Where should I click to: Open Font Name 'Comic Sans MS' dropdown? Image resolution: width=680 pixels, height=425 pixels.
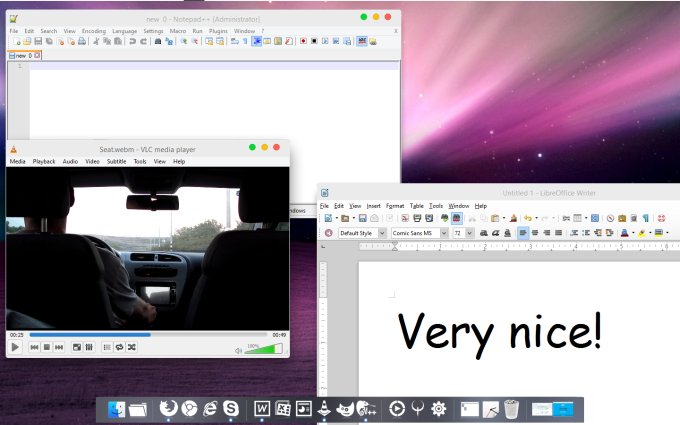click(x=444, y=233)
